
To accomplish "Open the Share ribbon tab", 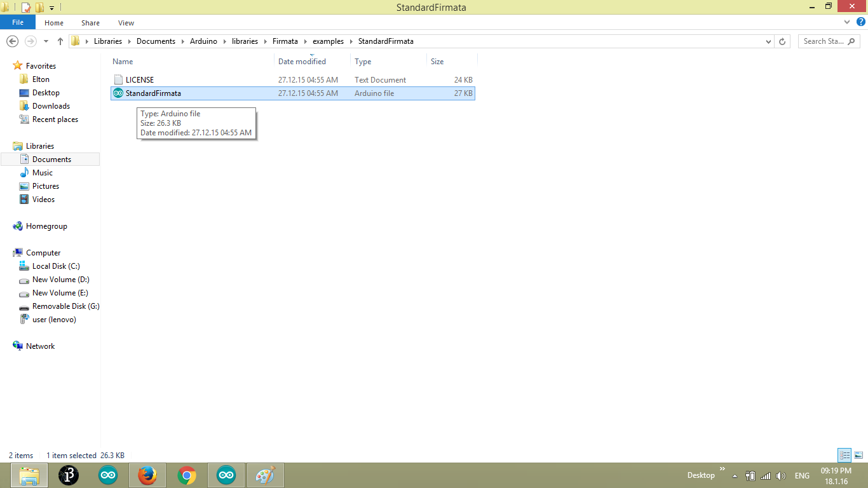I will 90,23.
